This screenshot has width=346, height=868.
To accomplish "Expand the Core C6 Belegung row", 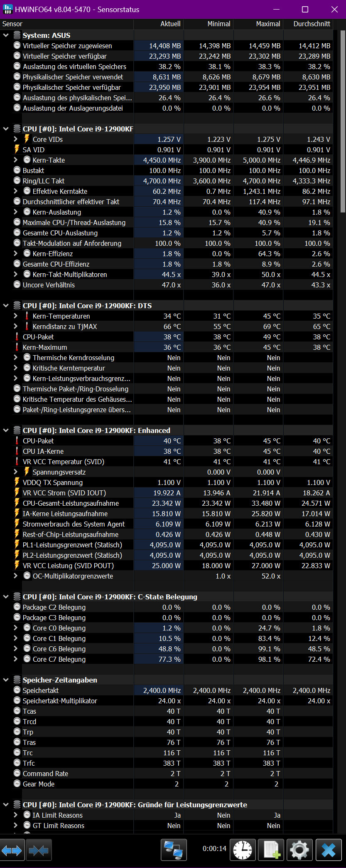I will (16, 648).
